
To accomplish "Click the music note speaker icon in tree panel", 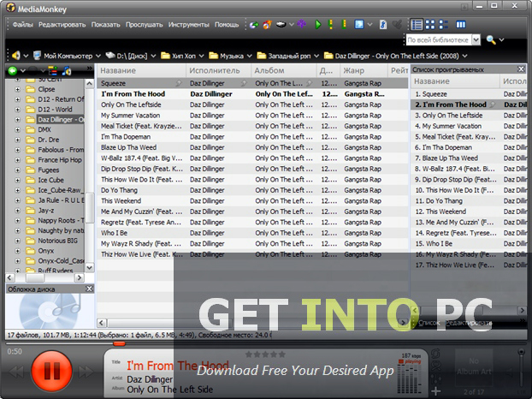I will click(67, 70).
